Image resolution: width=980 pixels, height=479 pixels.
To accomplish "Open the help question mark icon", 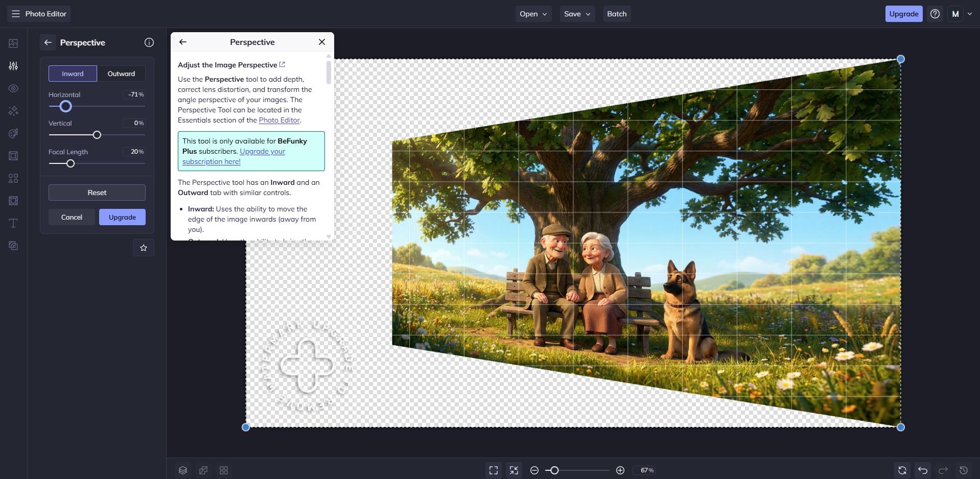I will coord(935,14).
